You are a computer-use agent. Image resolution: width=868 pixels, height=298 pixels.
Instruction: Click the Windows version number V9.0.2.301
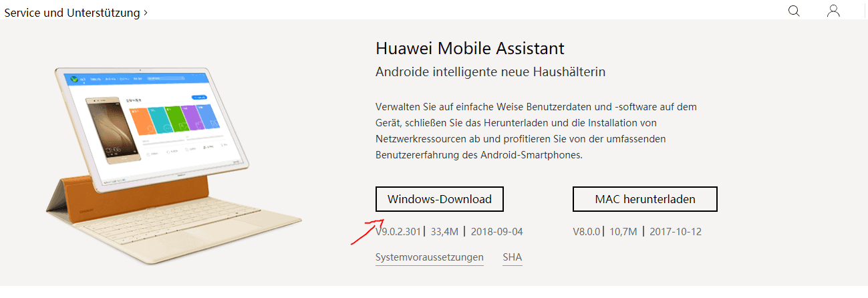point(398,232)
